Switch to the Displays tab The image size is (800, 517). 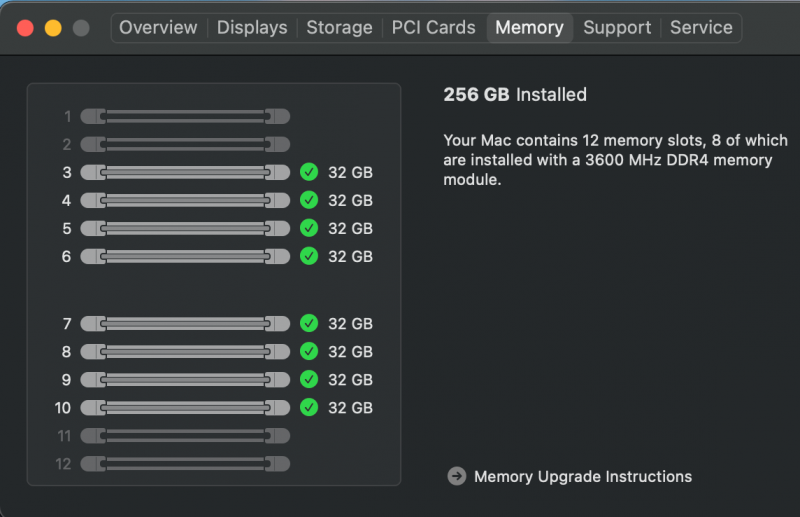point(252,28)
